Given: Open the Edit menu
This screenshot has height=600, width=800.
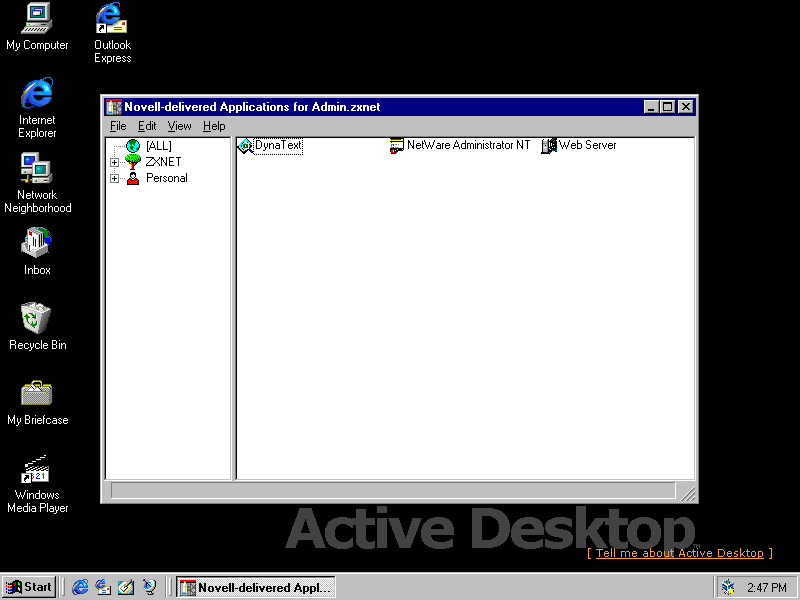Looking at the screenshot, I should coord(147,126).
